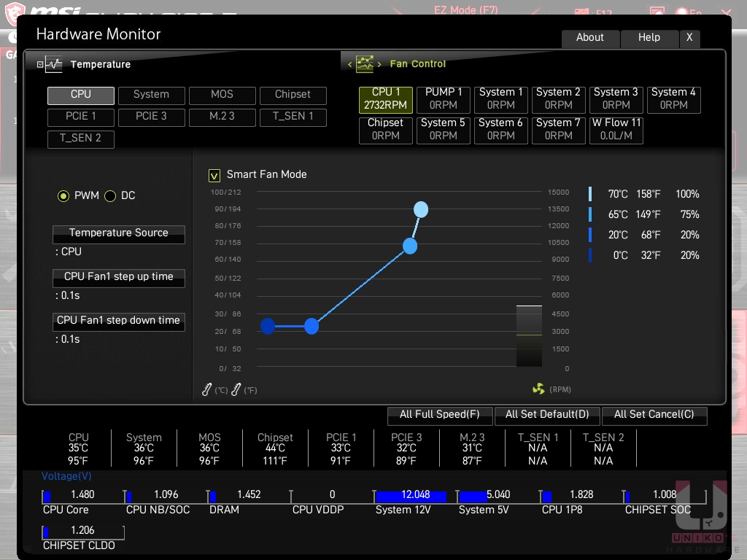The height and width of the screenshot is (560, 747).
Task: Switch to the System 5 fan tab
Action: 444,131
